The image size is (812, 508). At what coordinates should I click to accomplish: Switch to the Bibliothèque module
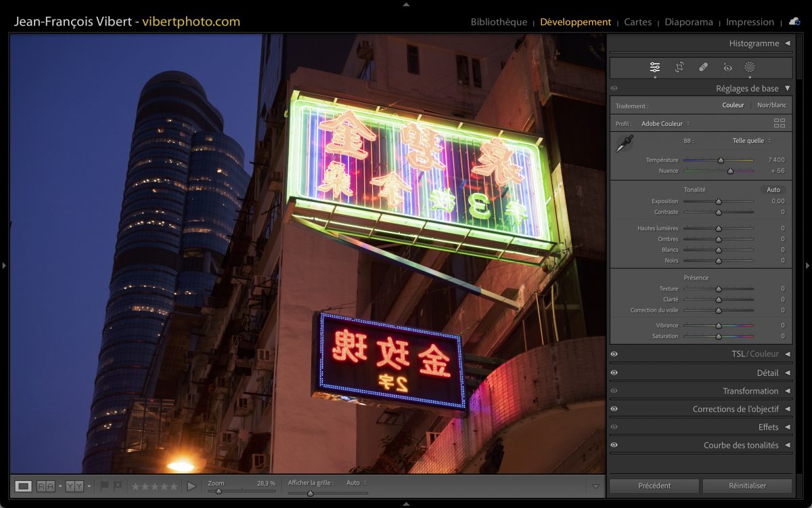pos(499,22)
